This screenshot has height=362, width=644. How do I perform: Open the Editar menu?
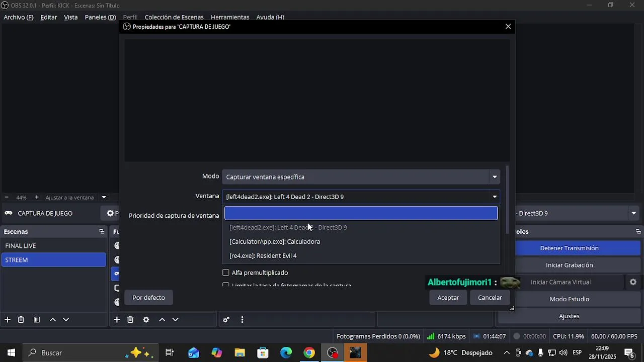pos(49,17)
